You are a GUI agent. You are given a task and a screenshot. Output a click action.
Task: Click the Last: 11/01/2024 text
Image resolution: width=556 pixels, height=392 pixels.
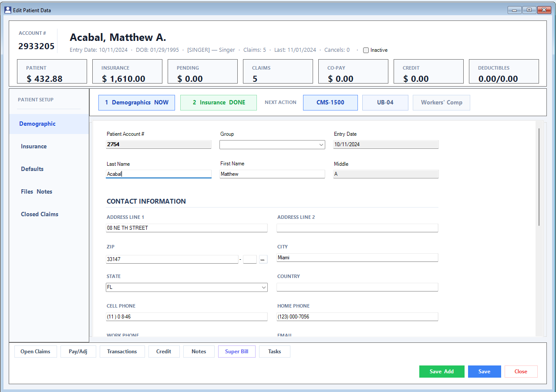[295, 50]
